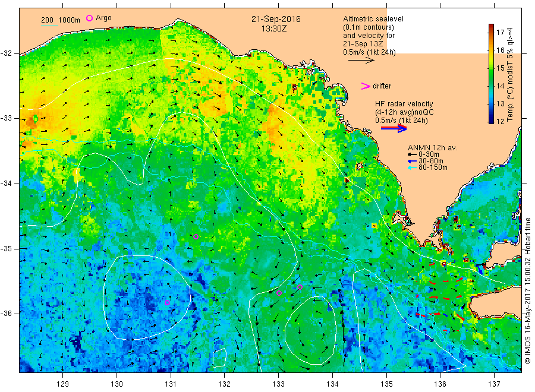
Task: Click the '80-150m' depth label
Action: click(x=433, y=167)
